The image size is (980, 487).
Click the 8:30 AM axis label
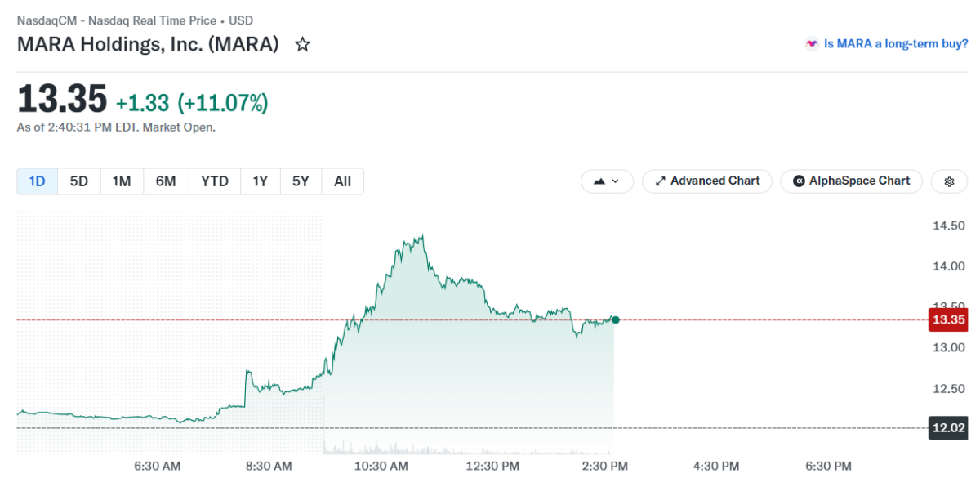(x=269, y=466)
